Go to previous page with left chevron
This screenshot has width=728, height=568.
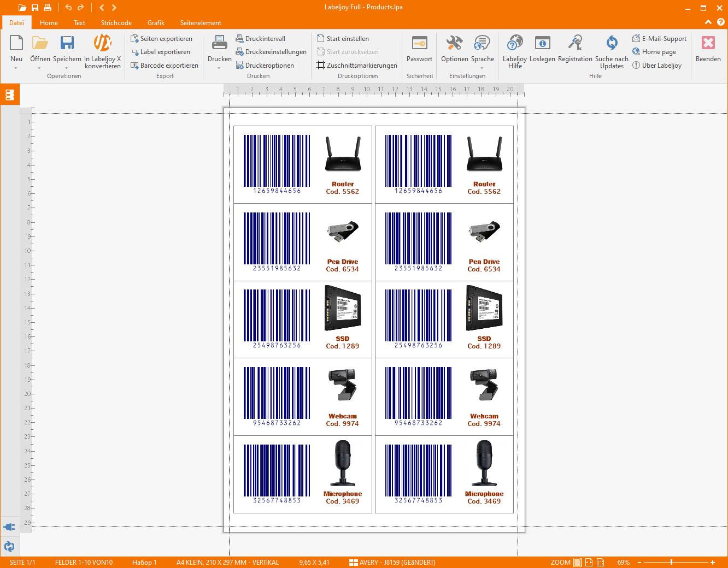(102, 8)
